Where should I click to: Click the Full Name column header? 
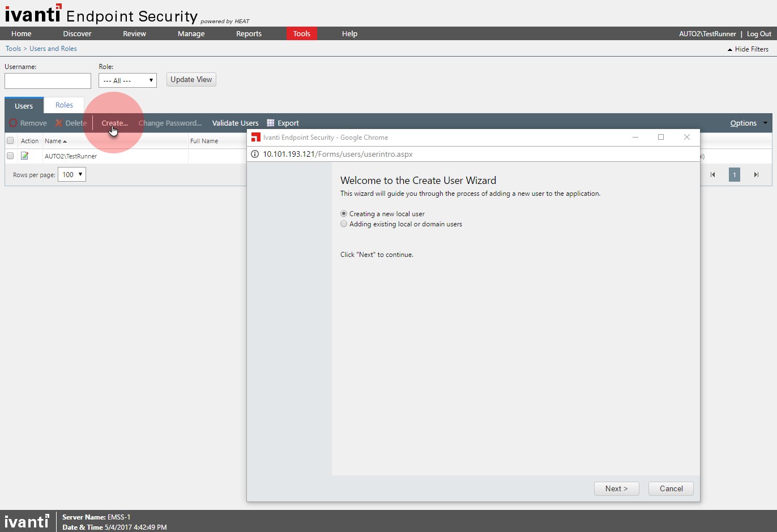point(204,141)
